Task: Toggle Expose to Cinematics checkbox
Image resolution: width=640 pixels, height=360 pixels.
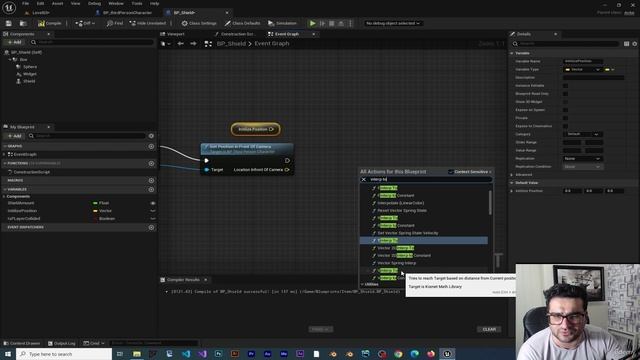Action: pyautogui.click(x=565, y=126)
